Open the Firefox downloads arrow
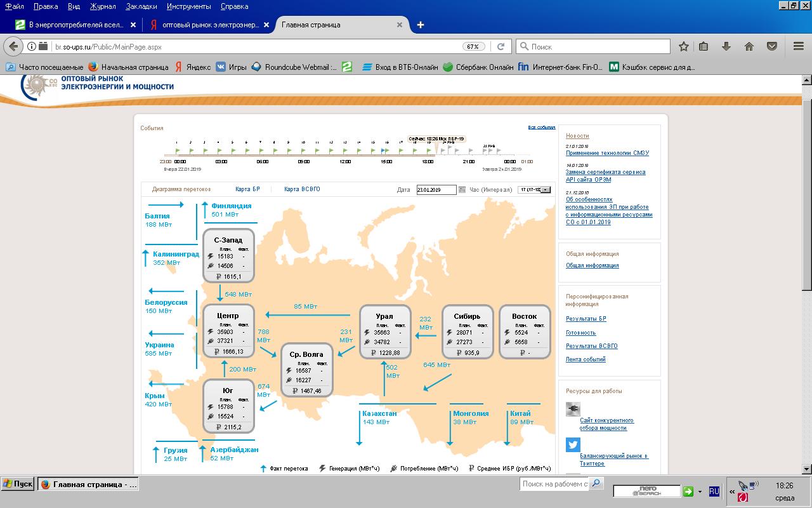This screenshot has height=508, width=812. tap(726, 46)
